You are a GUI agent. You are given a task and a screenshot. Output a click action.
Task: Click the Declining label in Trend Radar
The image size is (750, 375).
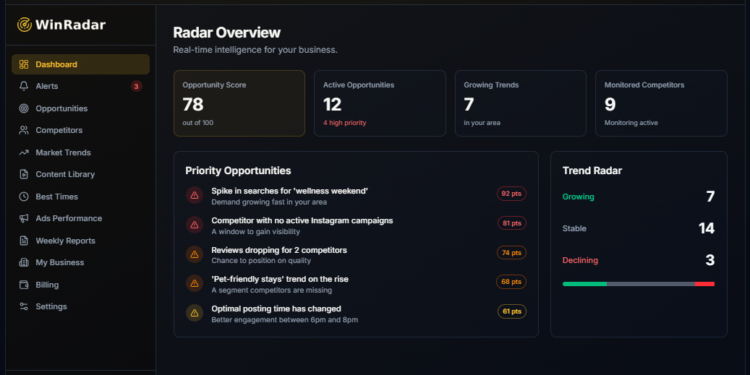point(580,260)
